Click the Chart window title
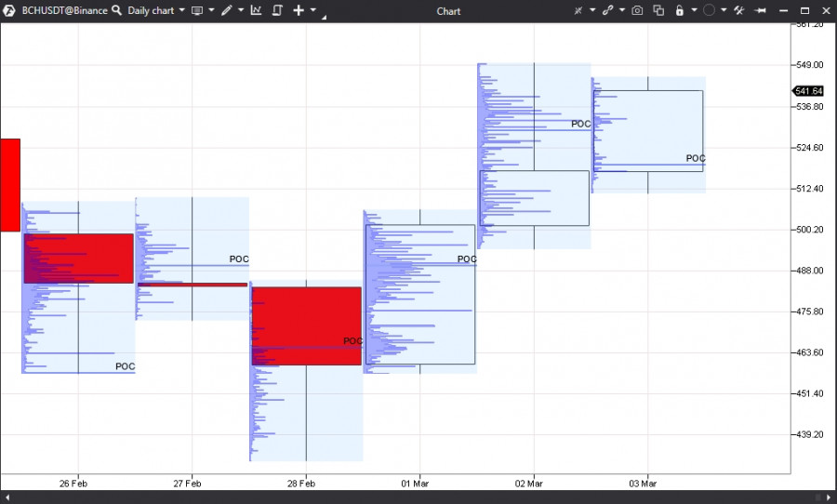The height and width of the screenshot is (504, 837). pyautogui.click(x=448, y=11)
